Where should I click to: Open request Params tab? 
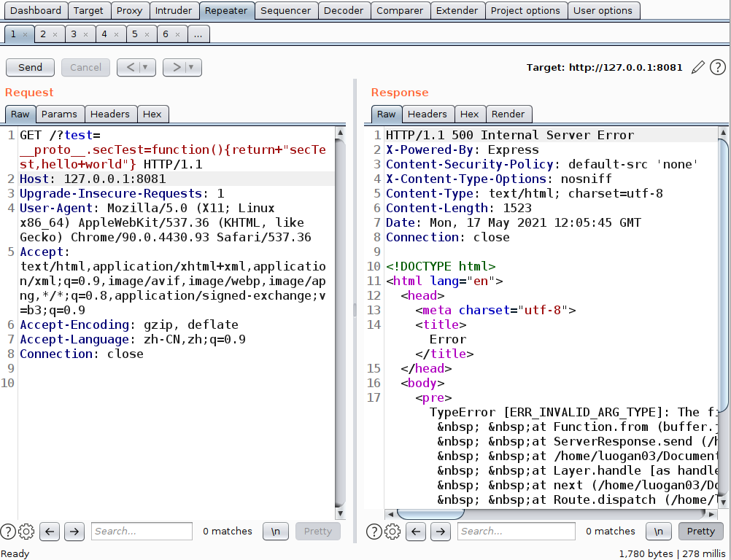(x=60, y=114)
